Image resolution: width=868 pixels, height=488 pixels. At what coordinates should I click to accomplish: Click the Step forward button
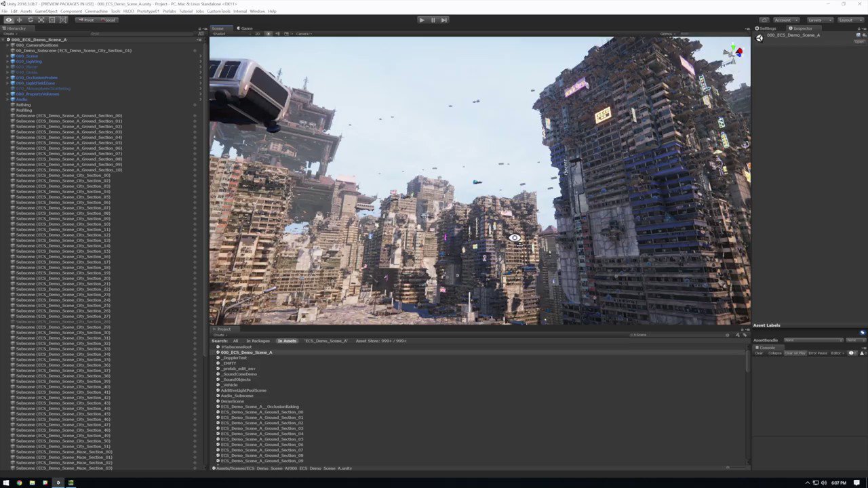444,20
